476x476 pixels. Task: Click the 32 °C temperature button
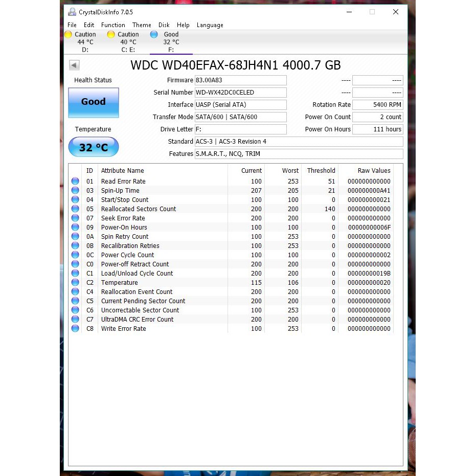(93, 147)
